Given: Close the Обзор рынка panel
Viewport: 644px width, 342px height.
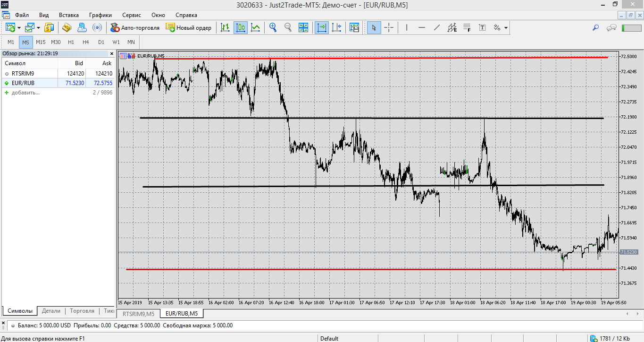Looking at the screenshot, I should tap(112, 53).
